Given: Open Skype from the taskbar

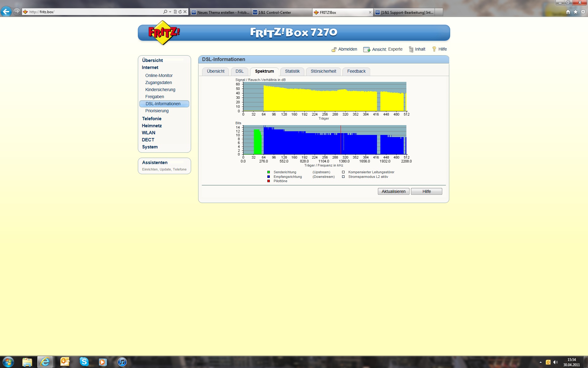Looking at the screenshot, I should pyautogui.click(x=84, y=362).
